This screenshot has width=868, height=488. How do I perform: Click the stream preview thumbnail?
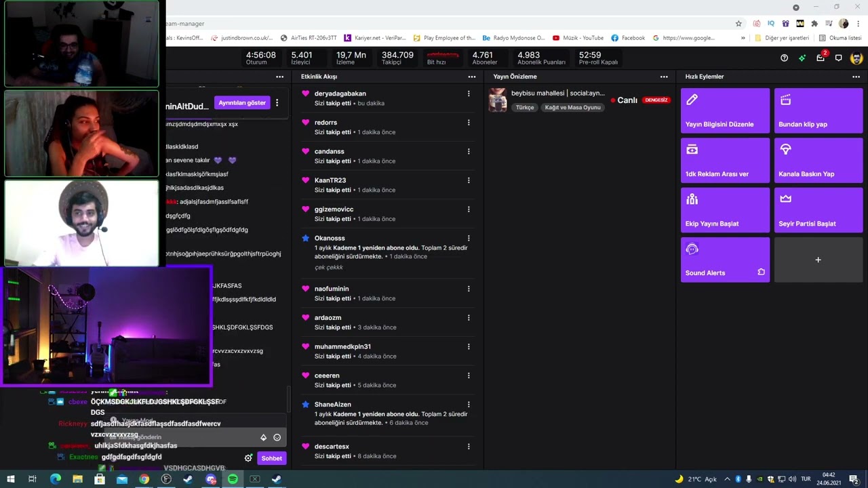tap(498, 100)
